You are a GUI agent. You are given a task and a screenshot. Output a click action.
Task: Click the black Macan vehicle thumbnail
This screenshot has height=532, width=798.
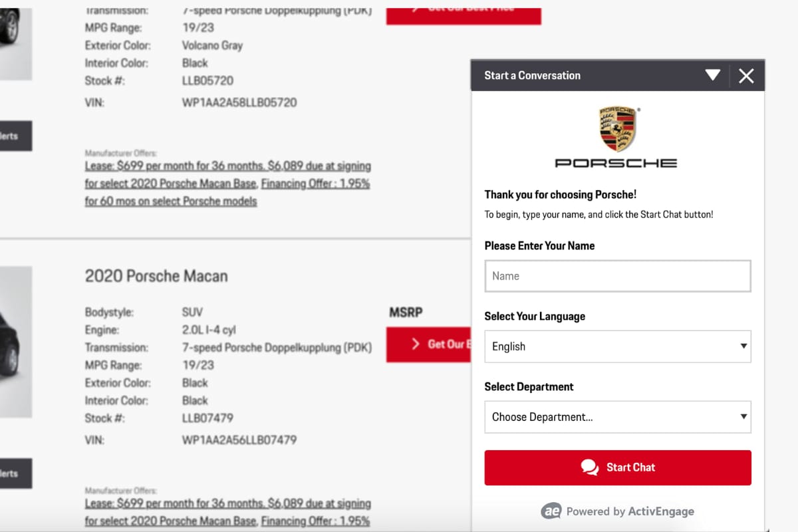(15, 342)
